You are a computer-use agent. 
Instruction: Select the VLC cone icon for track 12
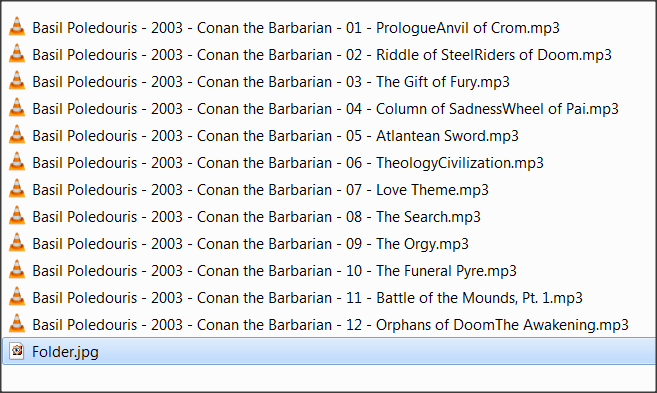pos(17,324)
